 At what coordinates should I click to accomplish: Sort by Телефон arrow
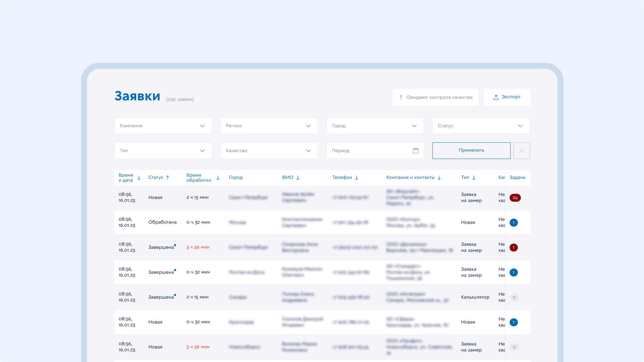tap(356, 177)
